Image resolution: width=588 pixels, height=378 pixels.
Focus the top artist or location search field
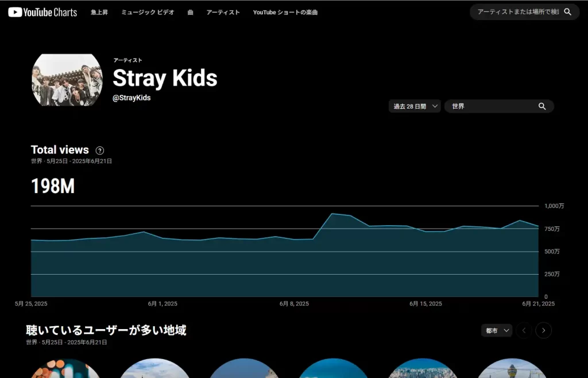[x=517, y=12]
